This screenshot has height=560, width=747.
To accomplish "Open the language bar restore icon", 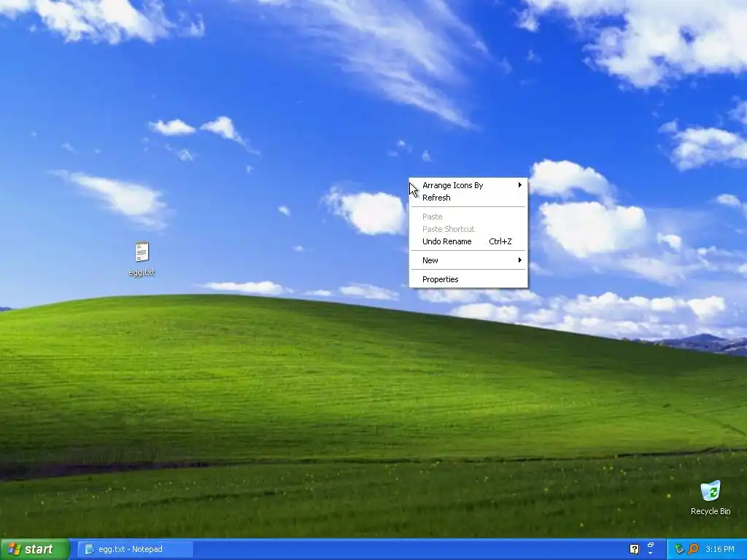I will pyautogui.click(x=650, y=545).
